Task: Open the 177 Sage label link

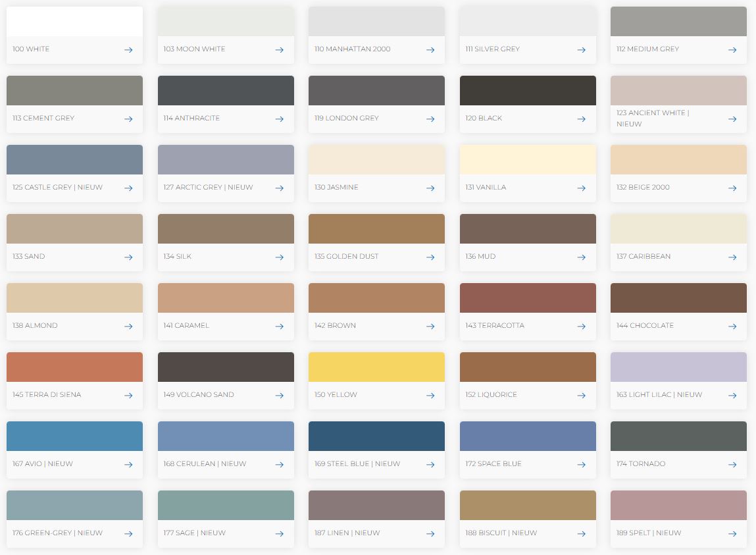Action: pos(194,533)
